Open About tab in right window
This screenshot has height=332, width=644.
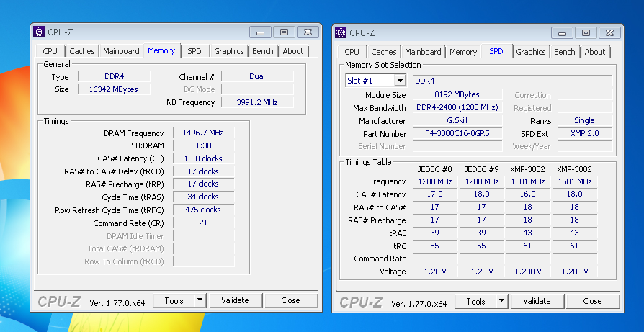tap(595, 52)
